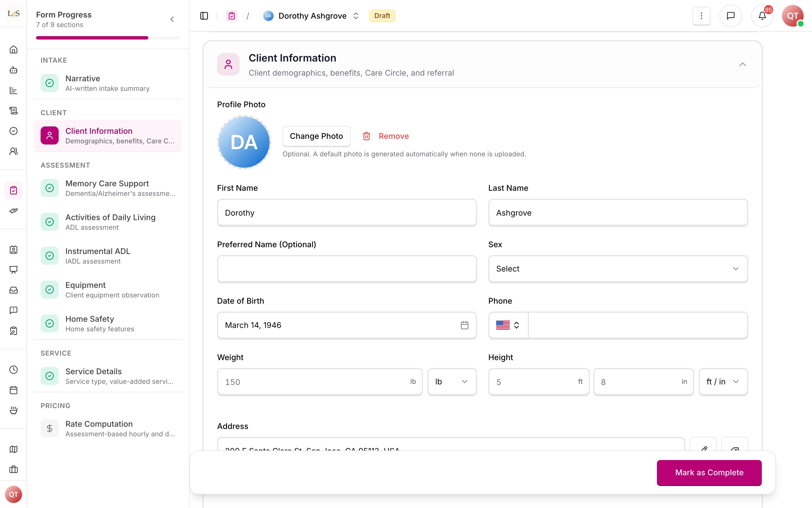812x508 pixels.
Task: Open the inbox tray icon in rail
Action: tap(14, 290)
